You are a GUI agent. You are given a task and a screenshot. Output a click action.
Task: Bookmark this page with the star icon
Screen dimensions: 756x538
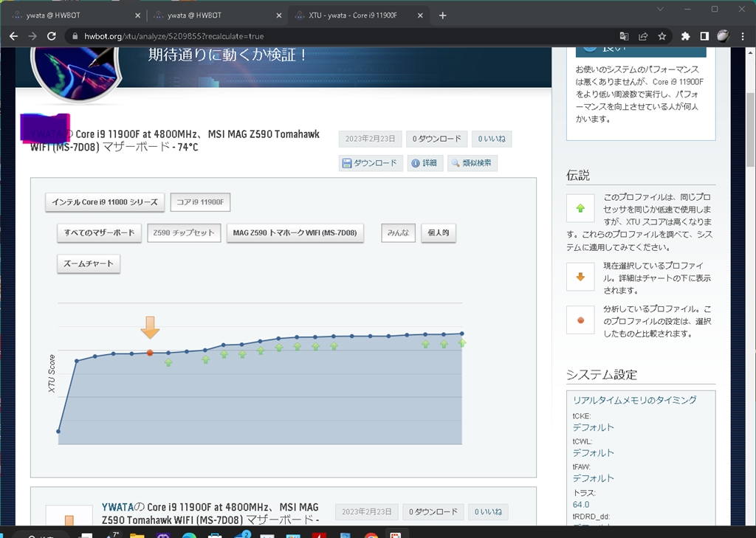tap(662, 36)
